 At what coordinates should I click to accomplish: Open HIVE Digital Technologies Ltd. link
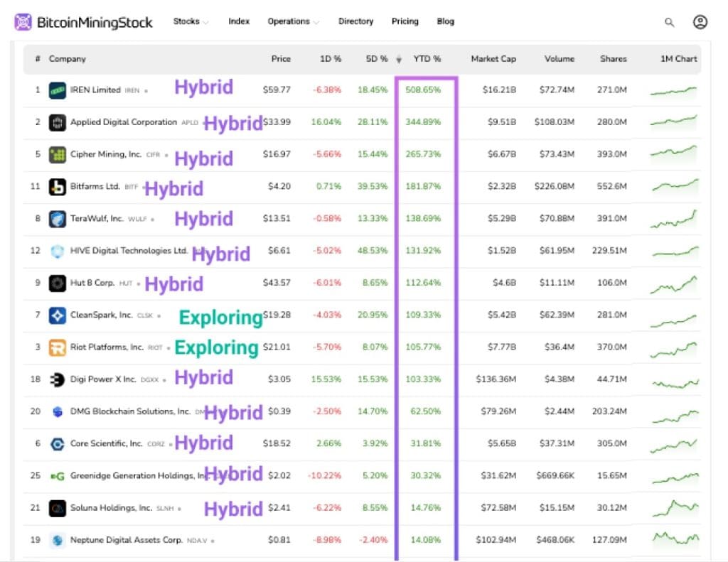(128, 251)
